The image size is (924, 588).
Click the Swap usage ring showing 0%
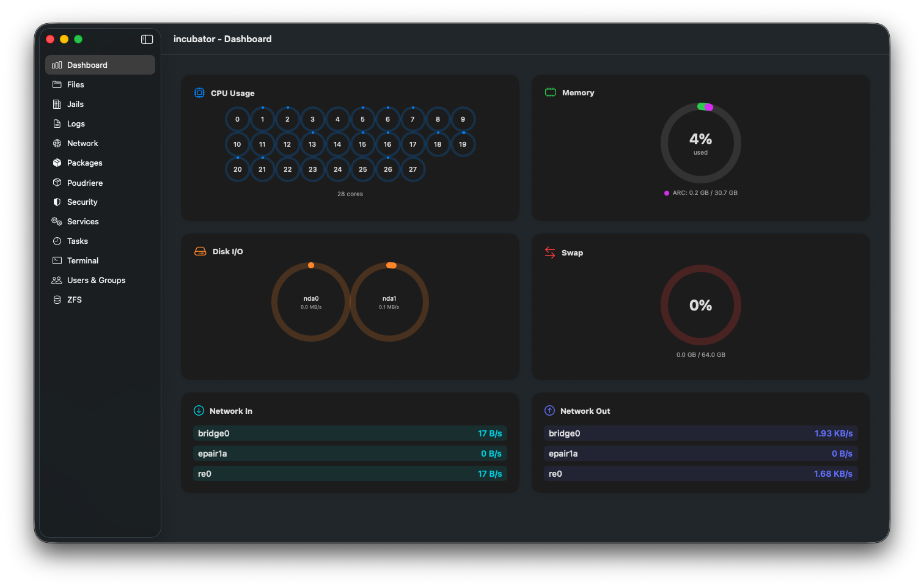700,305
